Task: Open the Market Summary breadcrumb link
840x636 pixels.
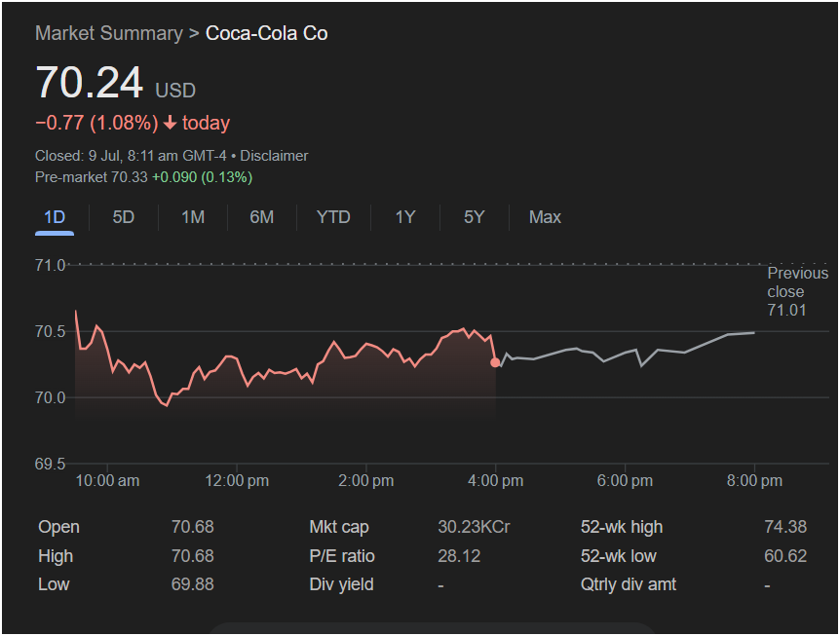Action: (109, 33)
